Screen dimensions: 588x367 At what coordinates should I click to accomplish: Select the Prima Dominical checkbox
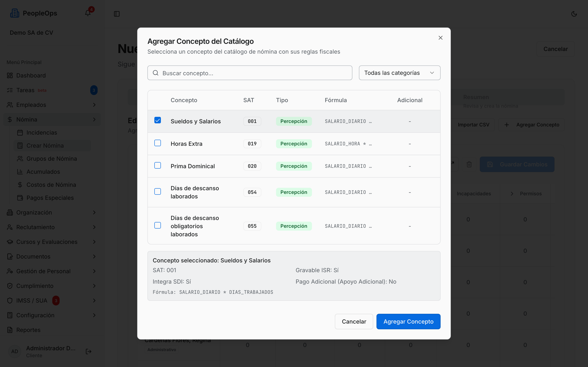158,165
